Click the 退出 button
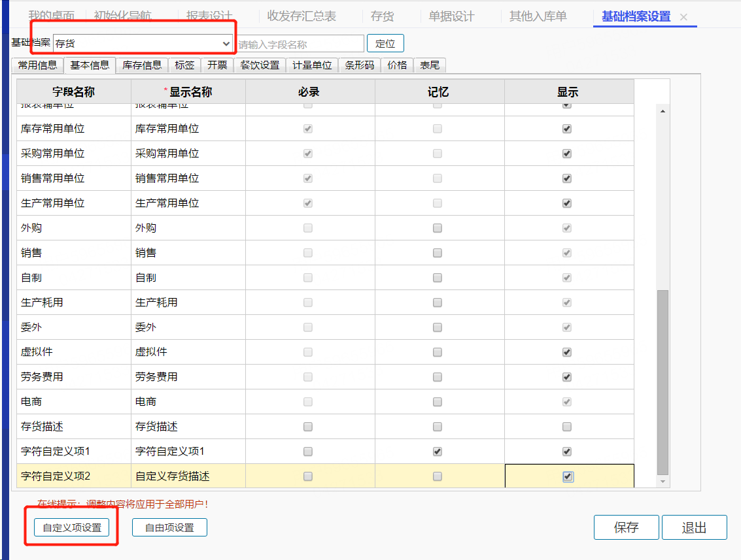The image size is (741, 560). [694, 527]
